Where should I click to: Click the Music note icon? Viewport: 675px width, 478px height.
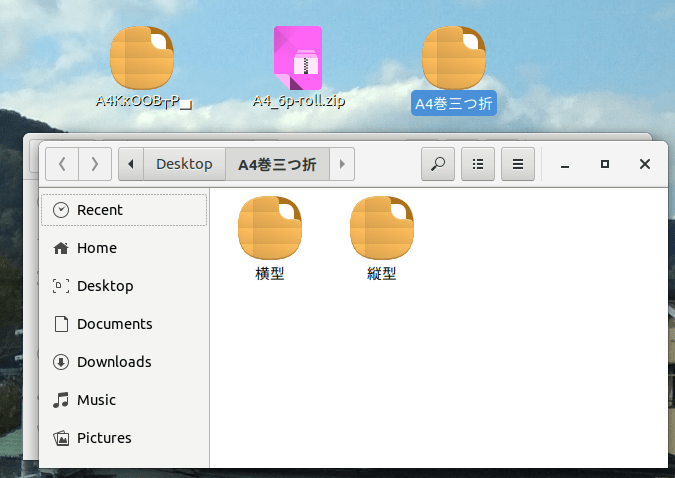click(x=61, y=400)
